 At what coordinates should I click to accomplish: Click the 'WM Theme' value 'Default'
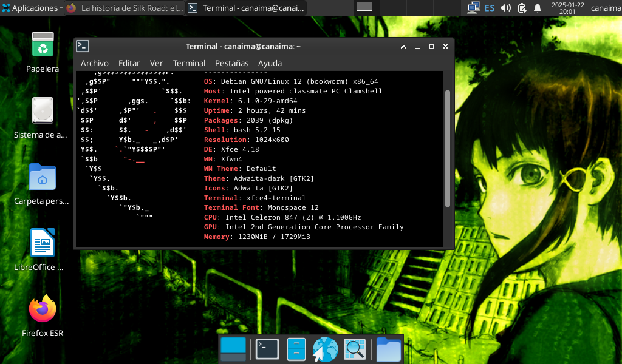pyautogui.click(x=261, y=169)
